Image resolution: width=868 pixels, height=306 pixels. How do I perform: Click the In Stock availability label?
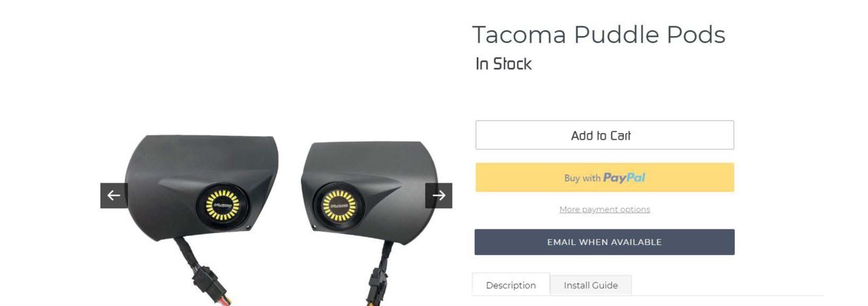(503, 64)
